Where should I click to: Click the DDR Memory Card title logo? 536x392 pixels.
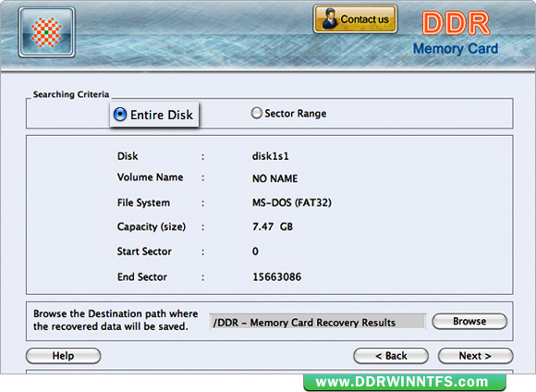pos(456,33)
